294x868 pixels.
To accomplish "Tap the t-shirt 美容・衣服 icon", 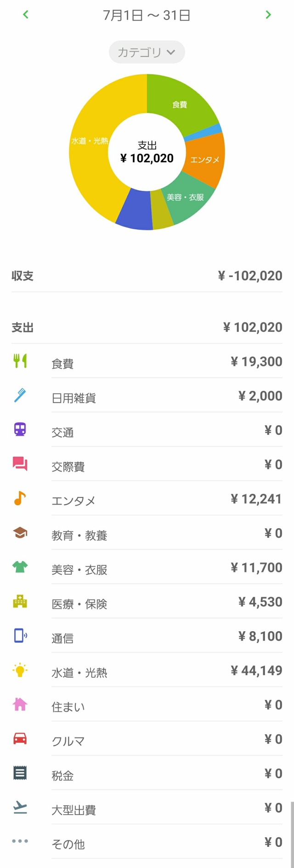I will click(20, 567).
